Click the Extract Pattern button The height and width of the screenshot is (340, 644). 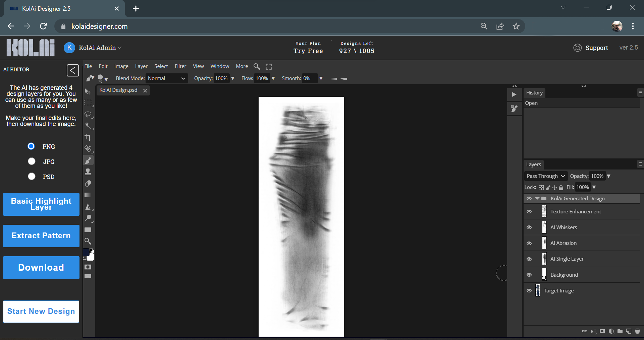coord(41,236)
